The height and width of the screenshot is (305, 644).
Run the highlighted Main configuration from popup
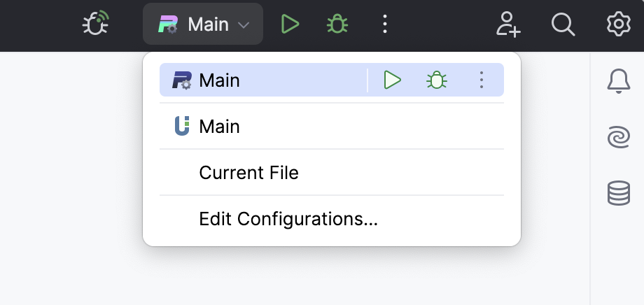(393, 80)
